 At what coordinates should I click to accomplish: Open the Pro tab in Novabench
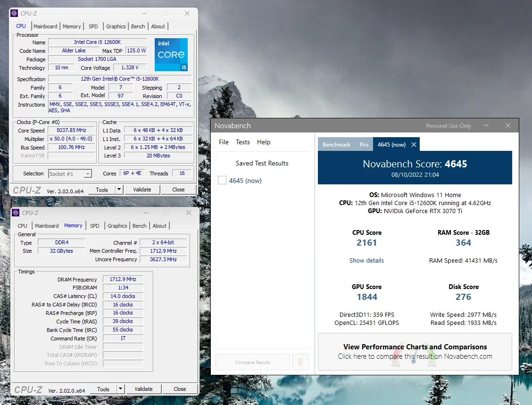pyautogui.click(x=364, y=144)
